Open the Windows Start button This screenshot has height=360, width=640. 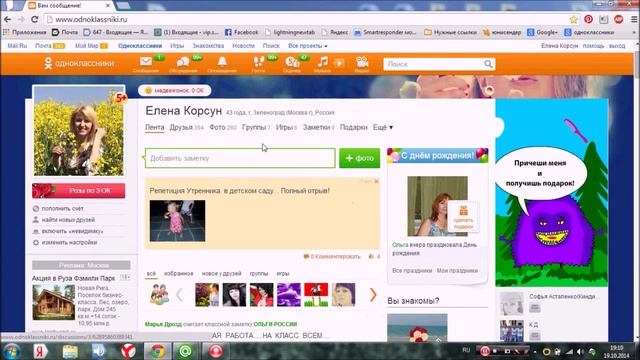tap(11, 351)
